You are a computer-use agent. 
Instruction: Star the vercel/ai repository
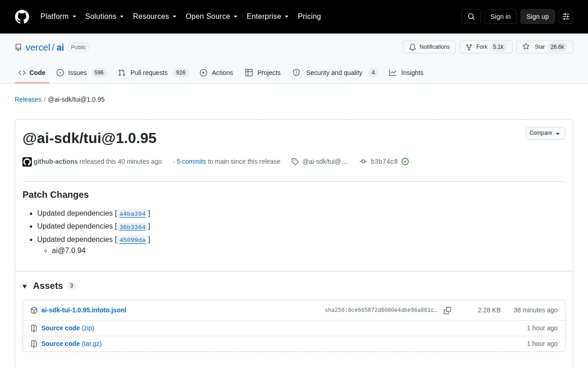click(x=544, y=47)
